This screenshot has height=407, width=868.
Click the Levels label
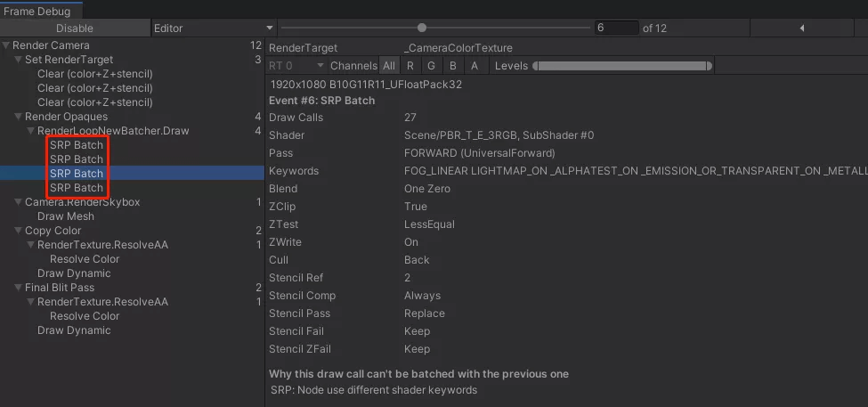[512, 66]
